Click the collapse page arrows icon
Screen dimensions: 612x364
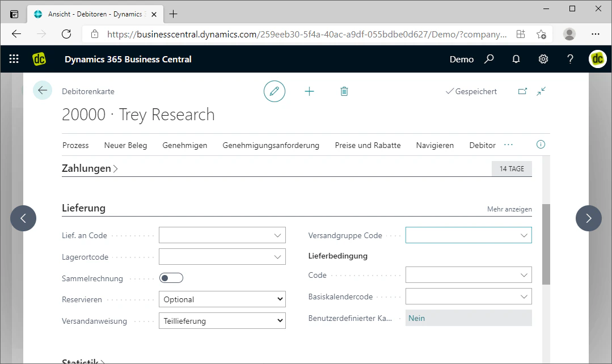541,91
